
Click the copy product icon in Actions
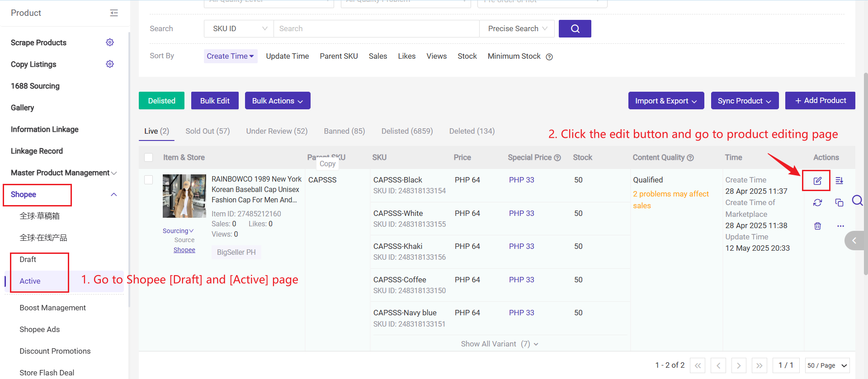click(x=840, y=203)
